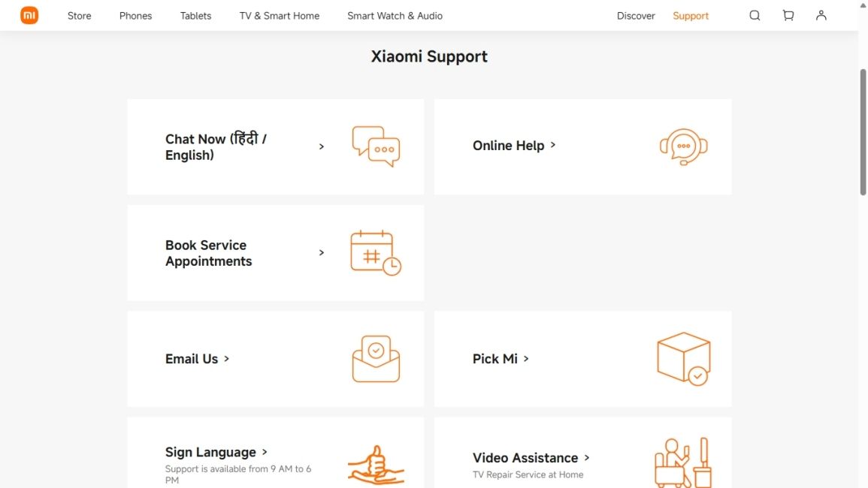This screenshot has width=868, height=488.
Task: Open the Pick Mi link
Action: coord(495,359)
